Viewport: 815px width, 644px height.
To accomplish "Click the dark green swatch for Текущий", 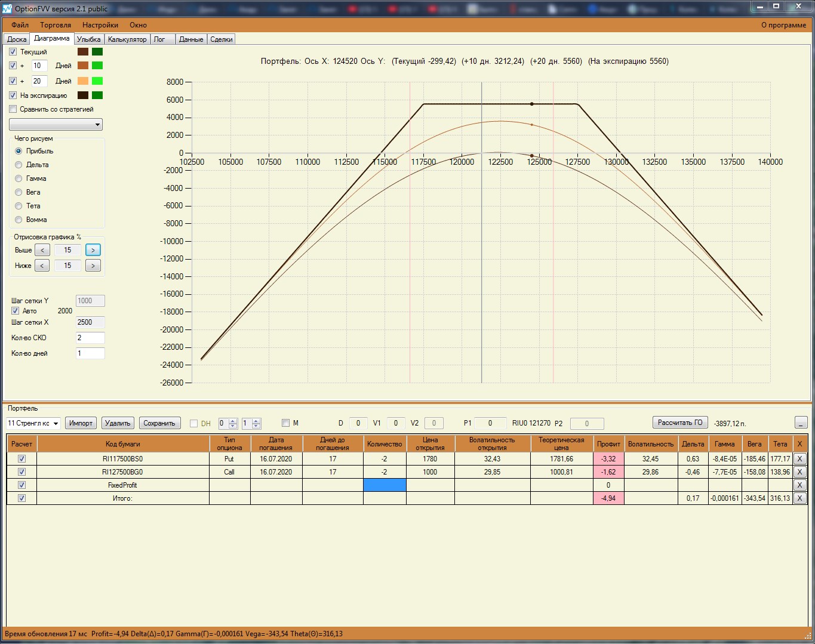I will pyautogui.click(x=97, y=52).
